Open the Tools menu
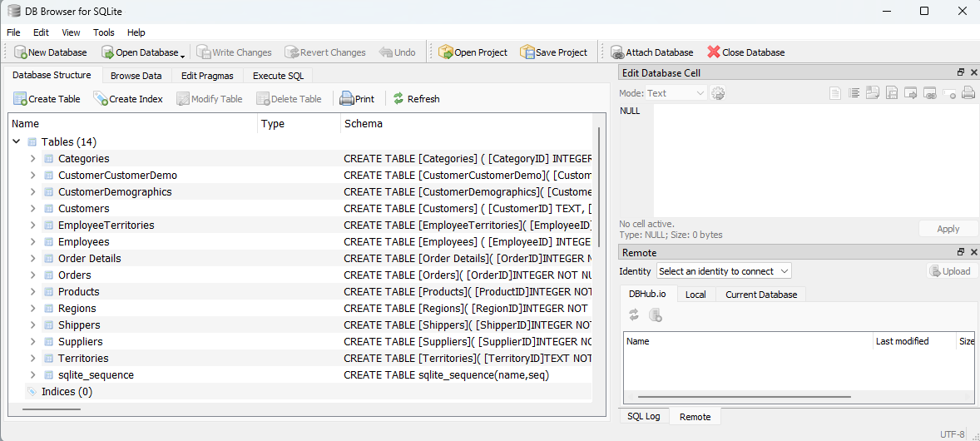The height and width of the screenshot is (441, 980). 104,32
